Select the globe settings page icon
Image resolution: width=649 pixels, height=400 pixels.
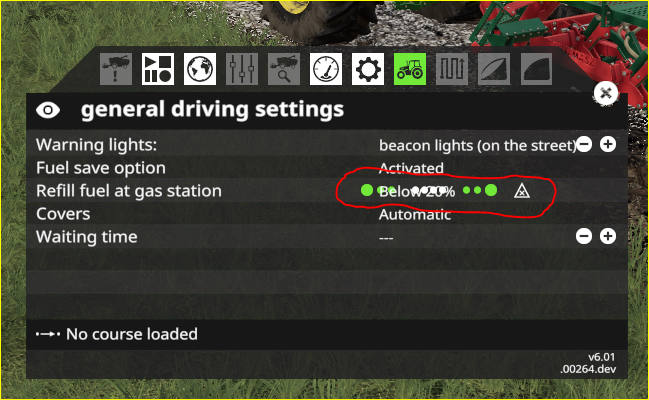200,69
